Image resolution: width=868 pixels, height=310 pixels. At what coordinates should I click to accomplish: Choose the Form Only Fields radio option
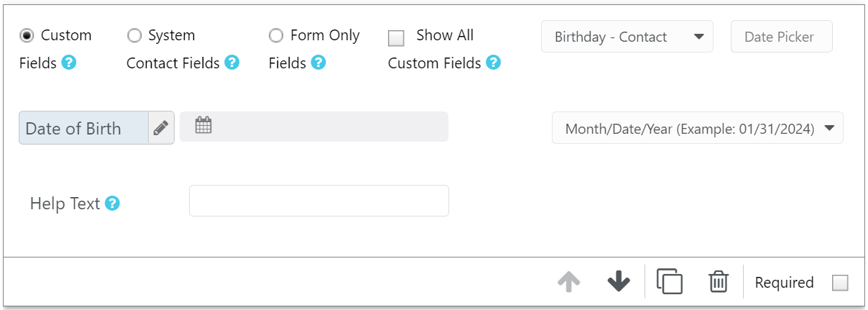tap(276, 35)
